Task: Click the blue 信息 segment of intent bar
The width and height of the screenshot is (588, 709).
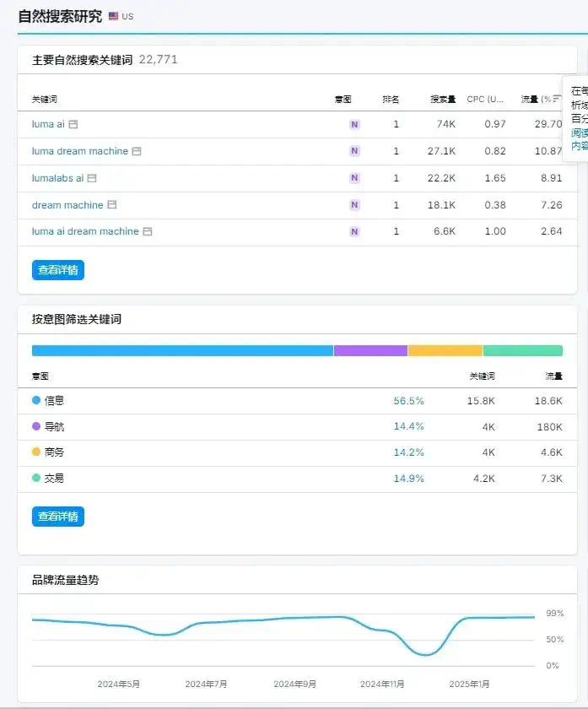Action: pyautogui.click(x=182, y=350)
